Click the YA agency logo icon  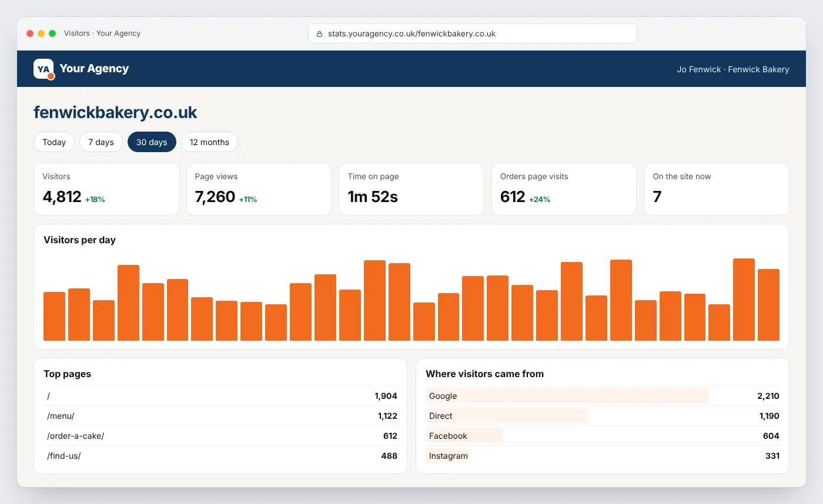(44, 69)
